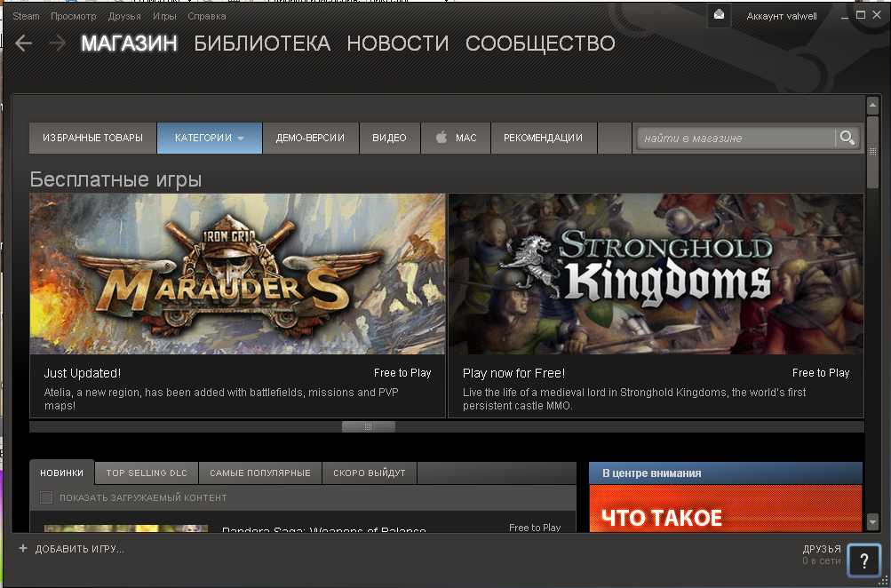Select the СКОРО ВЫЙДУТ tab
This screenshot has width=891, height=588.
370,473
